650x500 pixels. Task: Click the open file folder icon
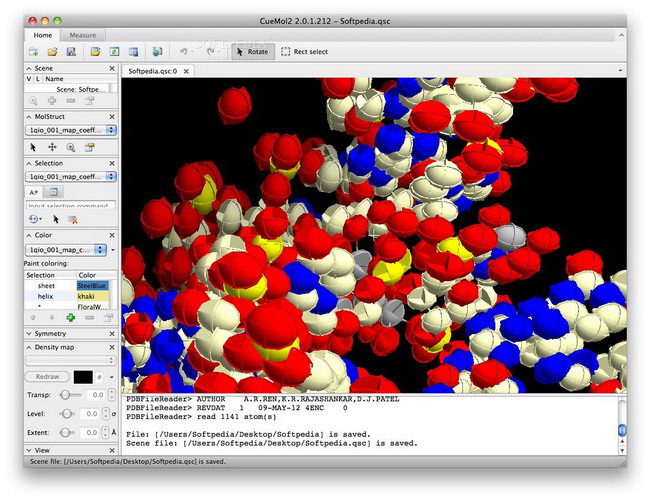coord(52,51)
